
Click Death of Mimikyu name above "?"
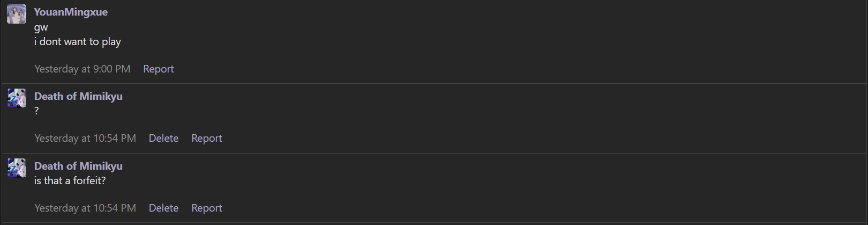78,96
